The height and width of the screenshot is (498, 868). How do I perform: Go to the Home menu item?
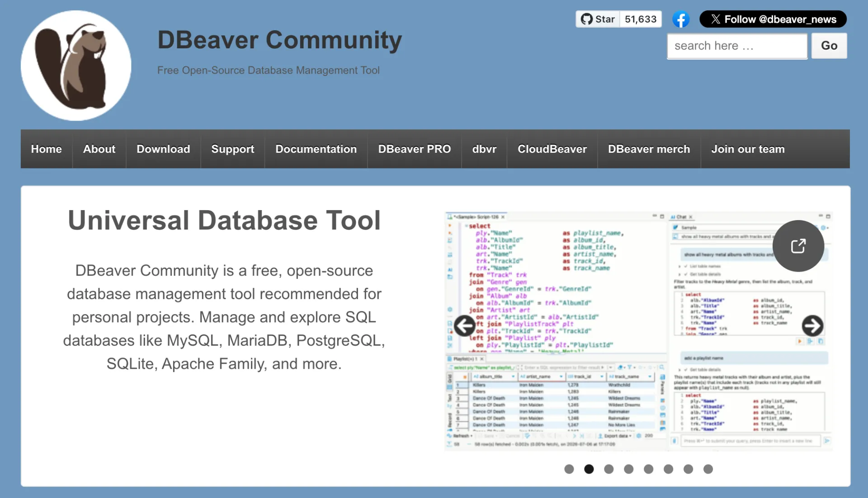(47, 149)
